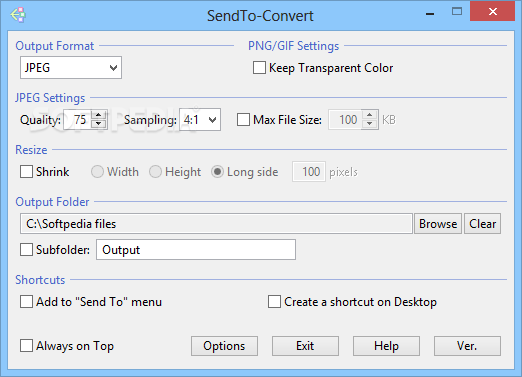Image resolution: width=522 pixels, height=377 pixels.
Task: Enable the Subfolder checkbox
Action: tap(26, 250)
